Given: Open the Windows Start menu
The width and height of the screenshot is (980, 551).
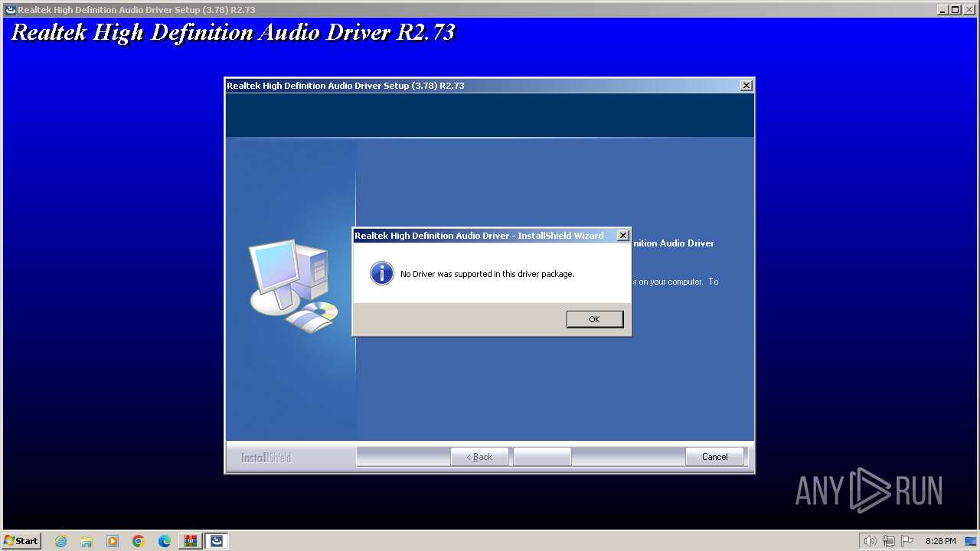Looking at the screenshot, I should click(21, 540).
